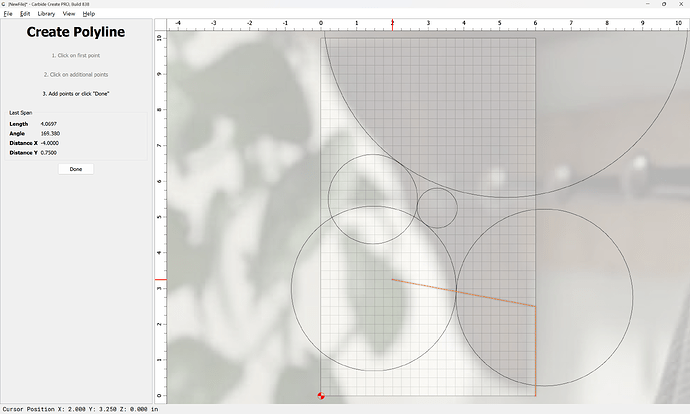The image size is (690, 414).
Task: Click the polyline corner at stock's right edge
Action: pos(535,306)
